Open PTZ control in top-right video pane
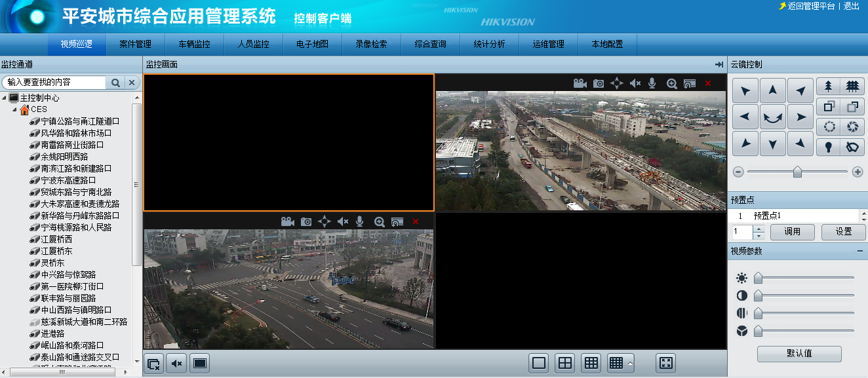868x378 pixels. pyautogui.click(x=617, y=83)
